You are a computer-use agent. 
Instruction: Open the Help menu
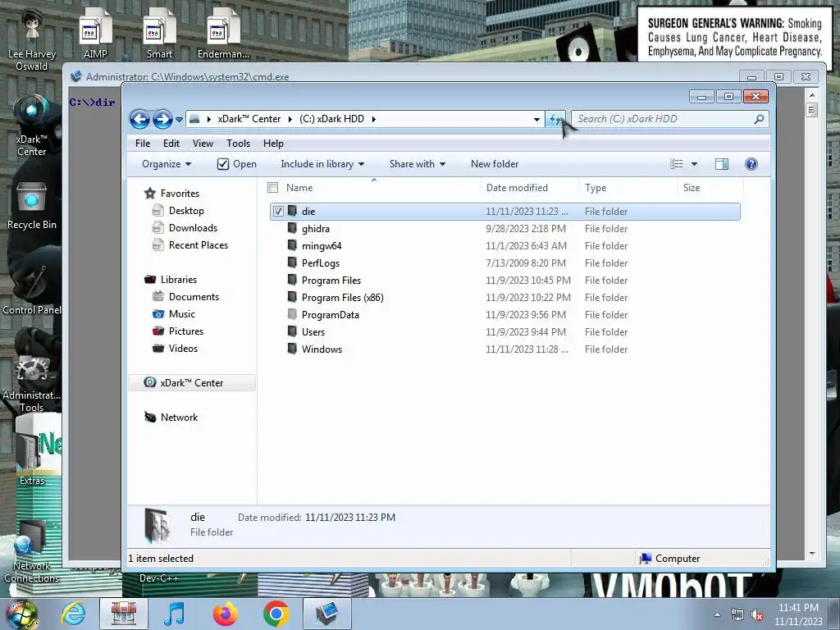pos(273,144)
